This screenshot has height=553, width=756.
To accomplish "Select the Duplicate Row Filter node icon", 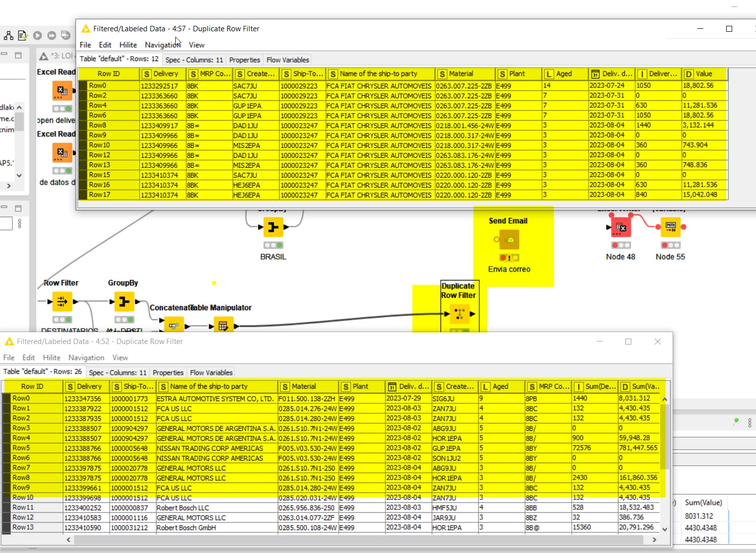I will pos(459,314).
